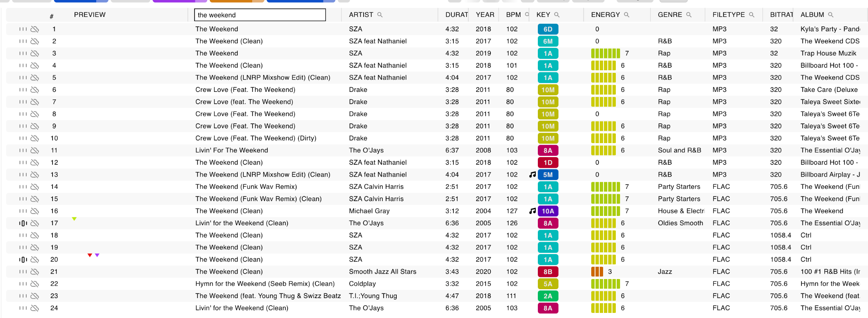Select Hymn for the Weekend (Seeb Remix) track
The image size is (868, 318).
tap(265, 284)
